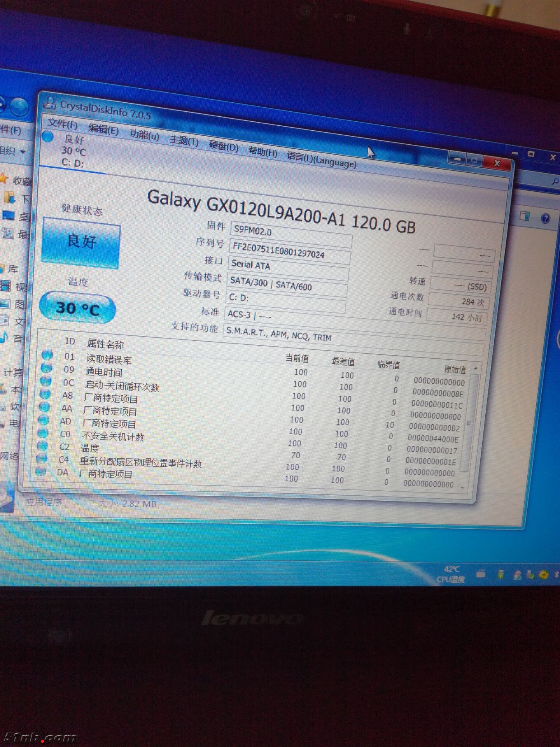
Task: Open the 硬盘(D) menu
Action: tap(223, 146)
